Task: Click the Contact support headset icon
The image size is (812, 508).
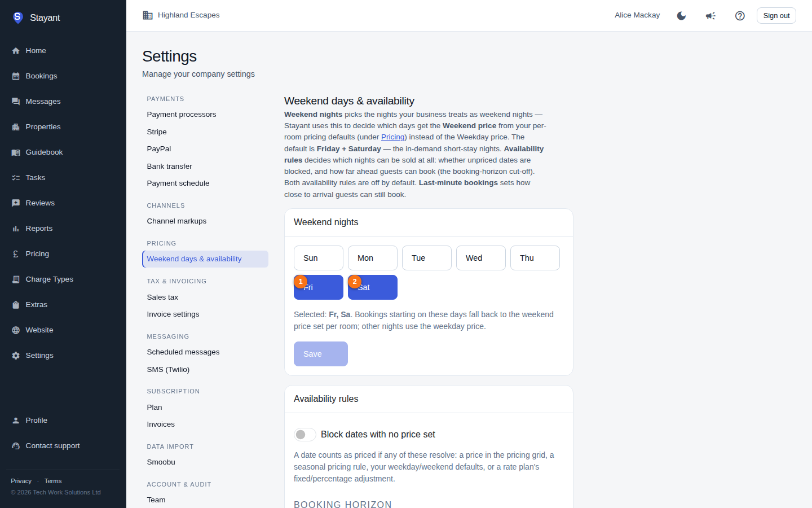Action: click(16, 446)
